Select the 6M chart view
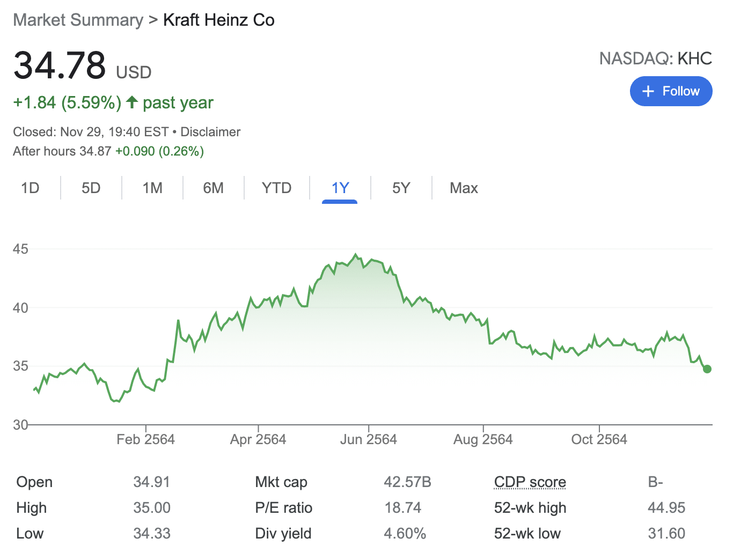The width and height of the screenshot is (733, 560). pos(214,188)
